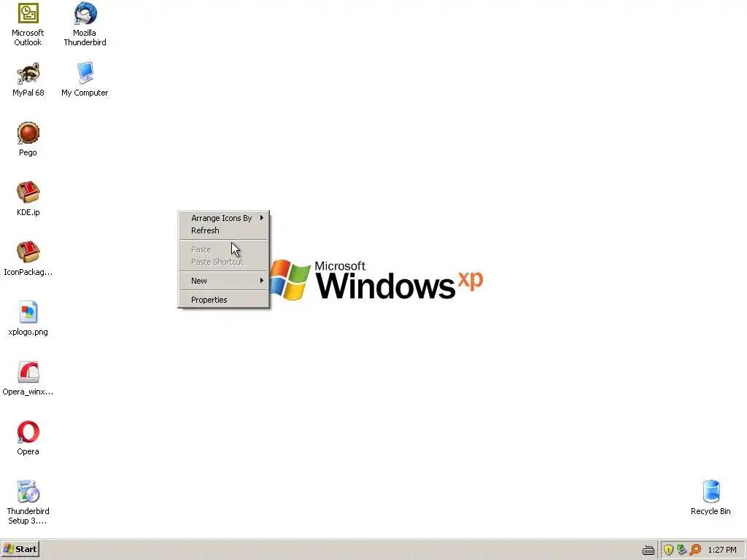Click the orange magnifier tray icon
This screenshot has height=560, width=747.
(695, 550)
